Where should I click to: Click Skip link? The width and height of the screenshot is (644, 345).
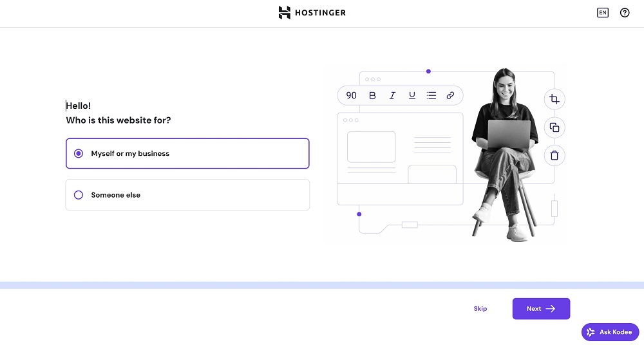pos(480,308)
